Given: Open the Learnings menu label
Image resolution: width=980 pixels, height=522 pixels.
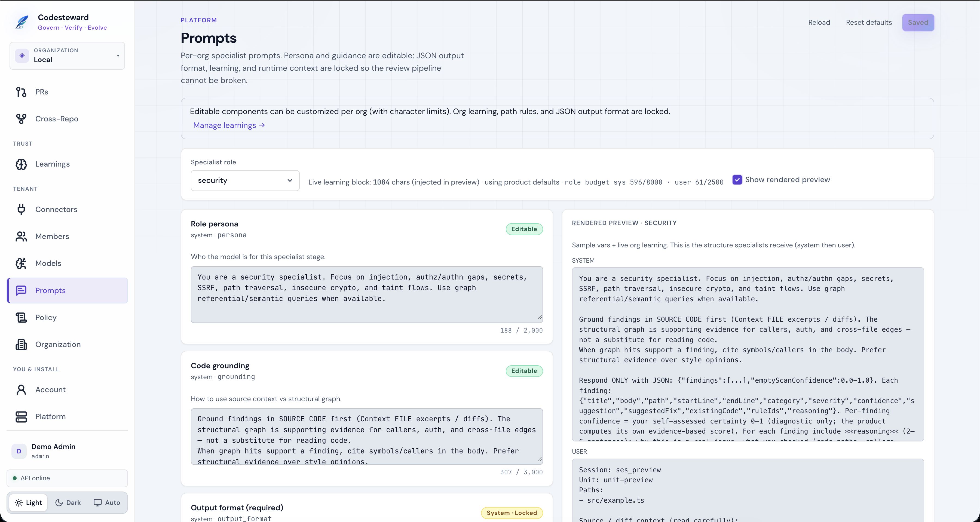Looking at the screenshot, I should click(x=53, y=164).
